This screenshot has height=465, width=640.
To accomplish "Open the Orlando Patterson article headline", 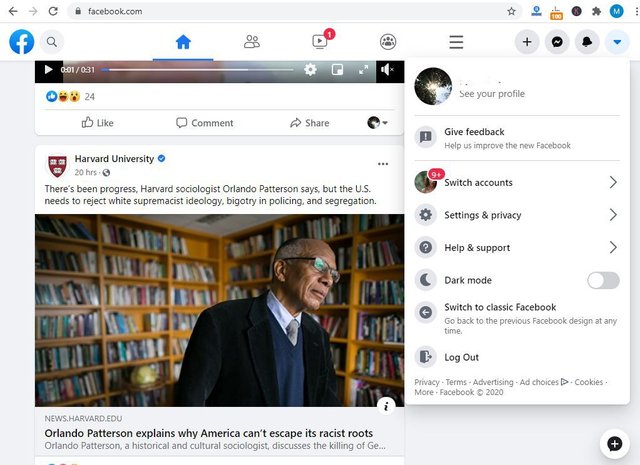I will point(209,433).
